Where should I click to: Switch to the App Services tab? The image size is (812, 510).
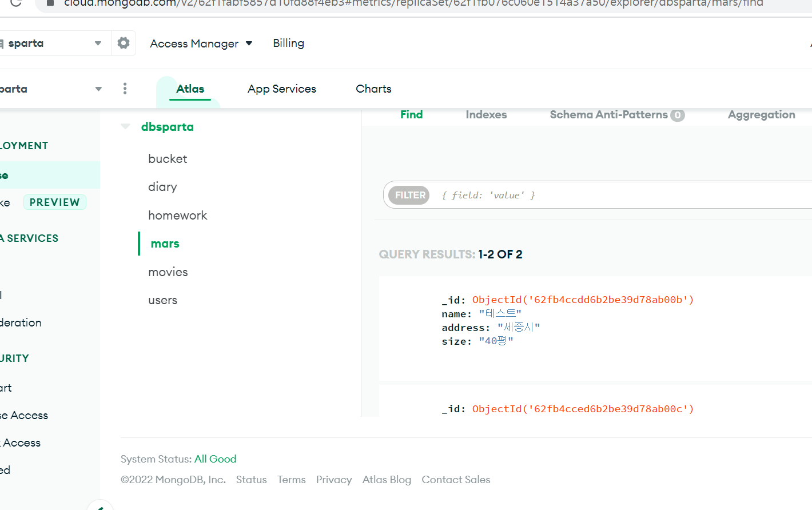coord(282,89)
